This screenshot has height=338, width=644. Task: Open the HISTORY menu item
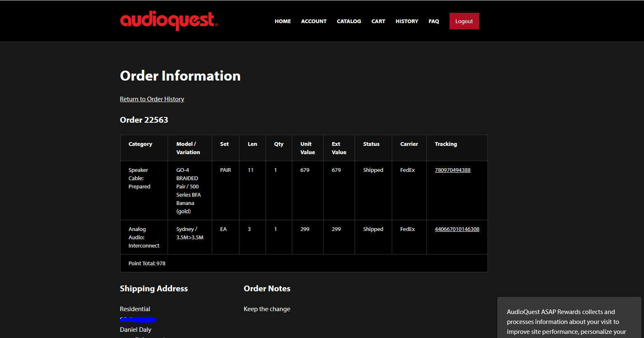tap(407, 21)
